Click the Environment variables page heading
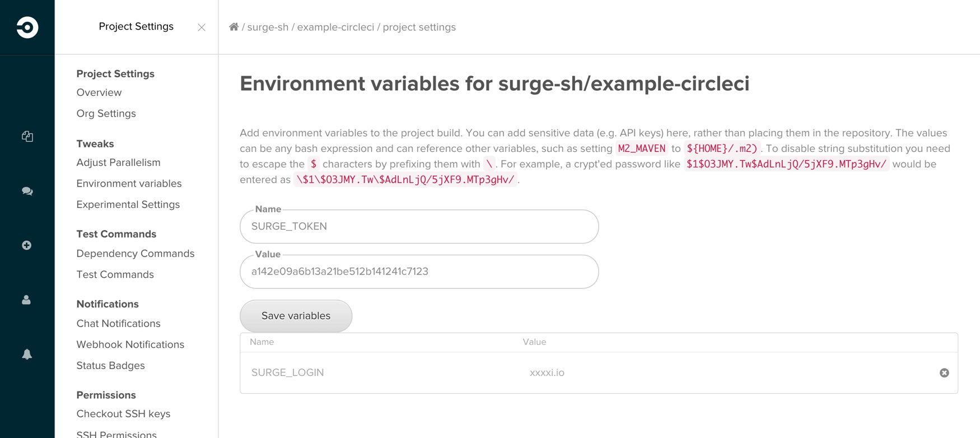 coord(494,83)
